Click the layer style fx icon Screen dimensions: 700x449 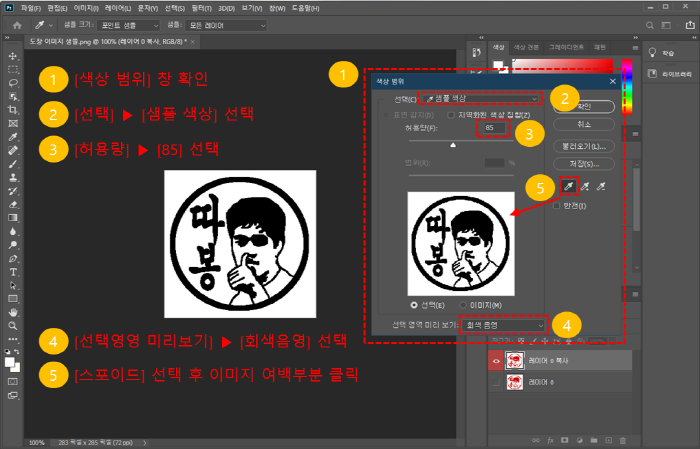550,441
